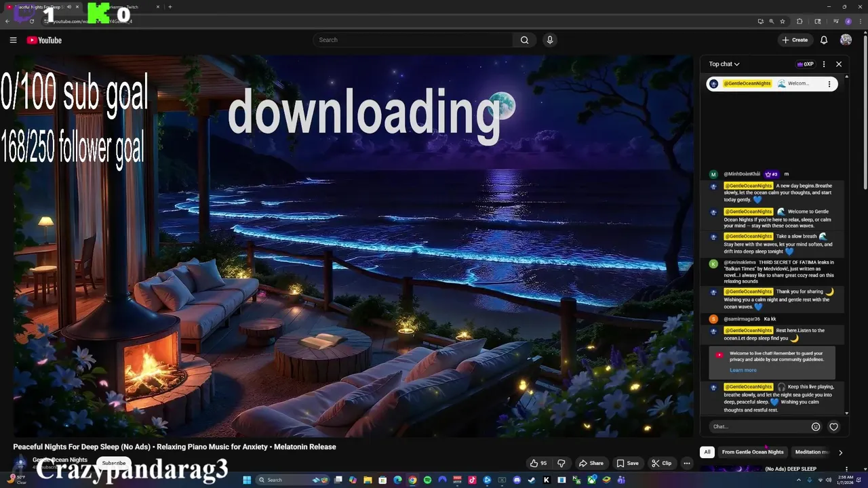Select the All filter chip
The image size is (868, 488).
[x=707, y=452]
